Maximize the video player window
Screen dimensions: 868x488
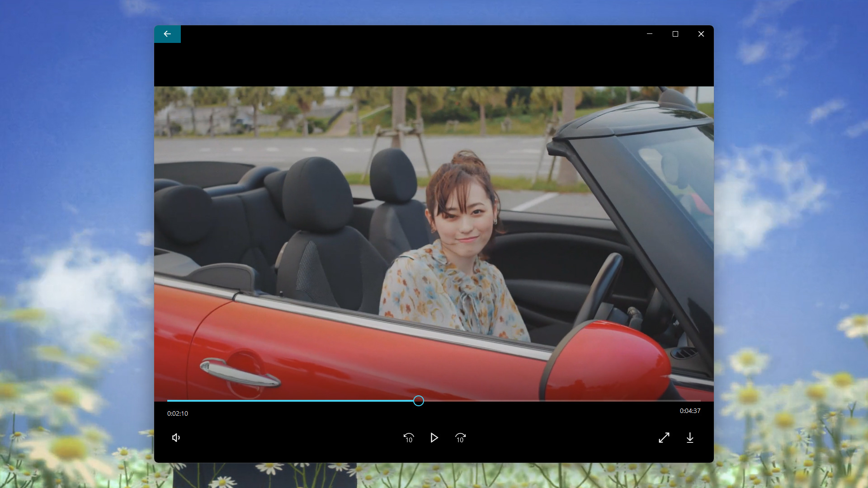click(x=675, y=34)
